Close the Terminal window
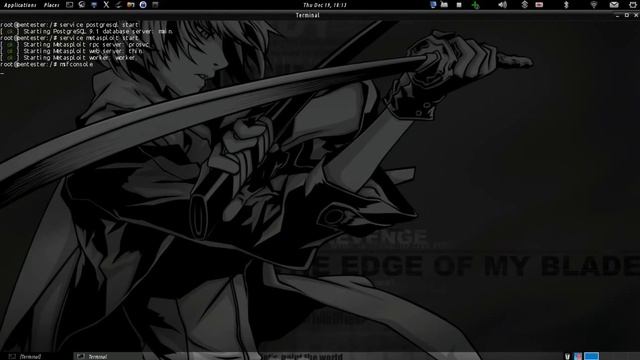This screenshot has height=360, width=640. click(x=636, y=15)
